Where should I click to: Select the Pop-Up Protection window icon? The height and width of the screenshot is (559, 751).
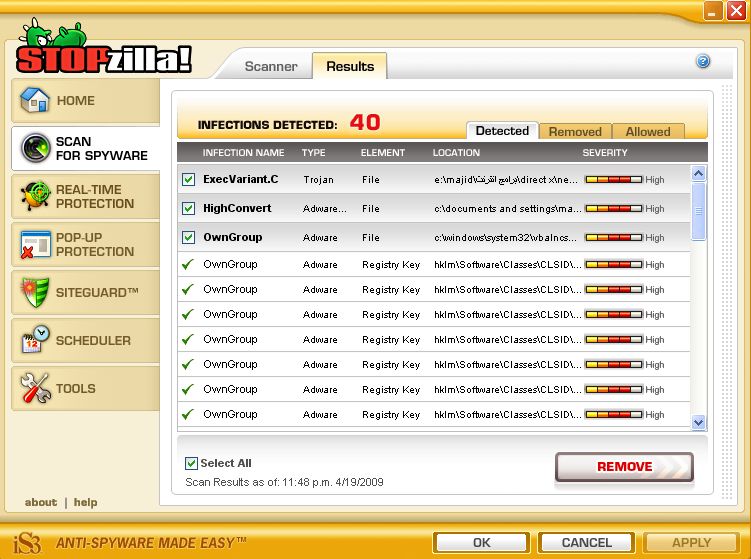(35, 244)
